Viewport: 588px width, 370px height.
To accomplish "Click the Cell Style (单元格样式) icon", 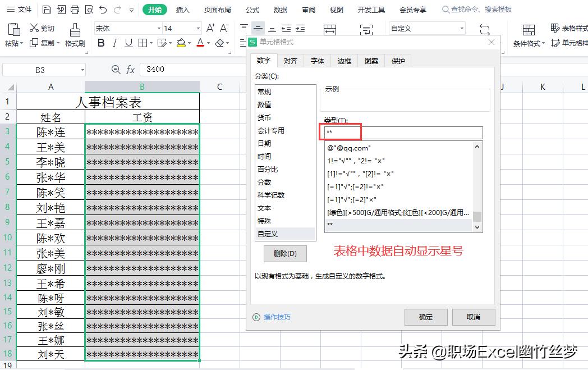I will pos(569,42).
